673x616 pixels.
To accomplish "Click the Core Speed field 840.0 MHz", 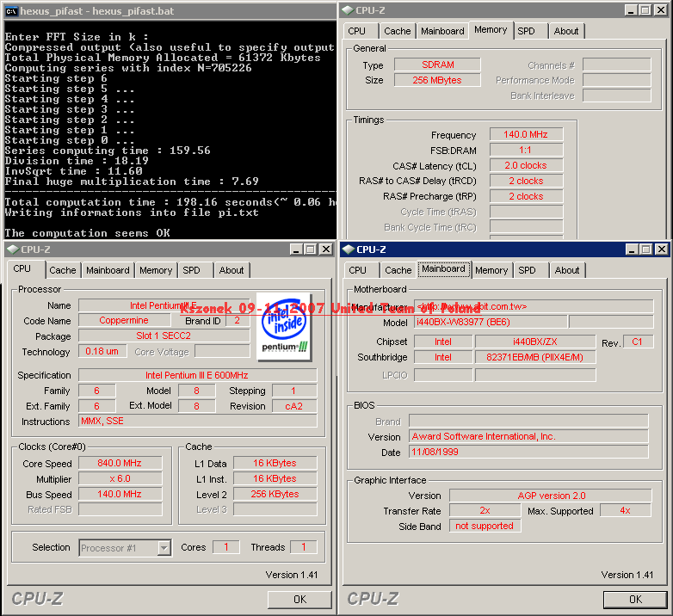I will (120, 463).
